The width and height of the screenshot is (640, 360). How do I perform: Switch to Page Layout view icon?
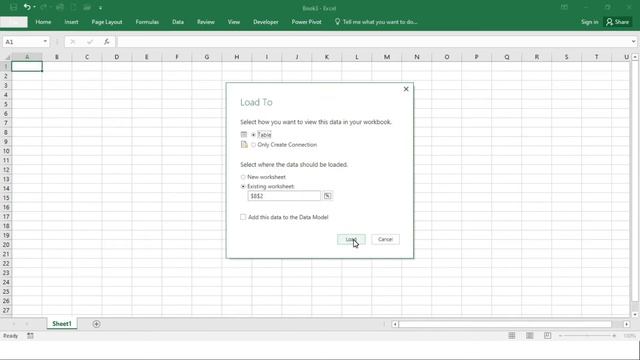530,336
